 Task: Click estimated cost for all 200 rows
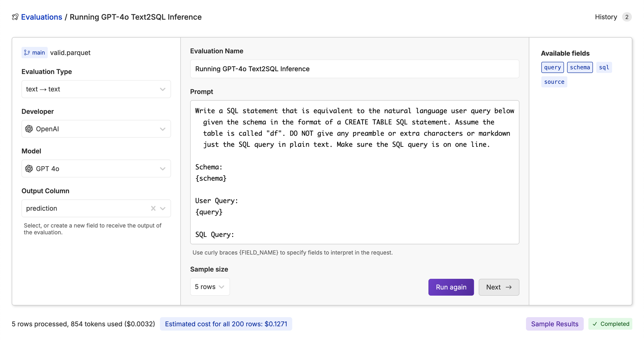(x=226, y=324)
